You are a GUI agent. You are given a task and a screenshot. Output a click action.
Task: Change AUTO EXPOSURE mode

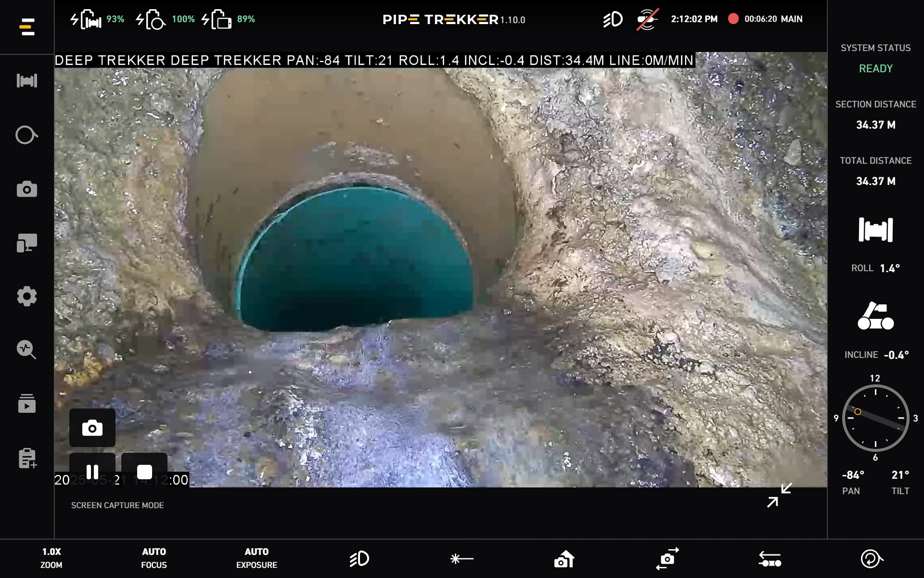point(257,558)
